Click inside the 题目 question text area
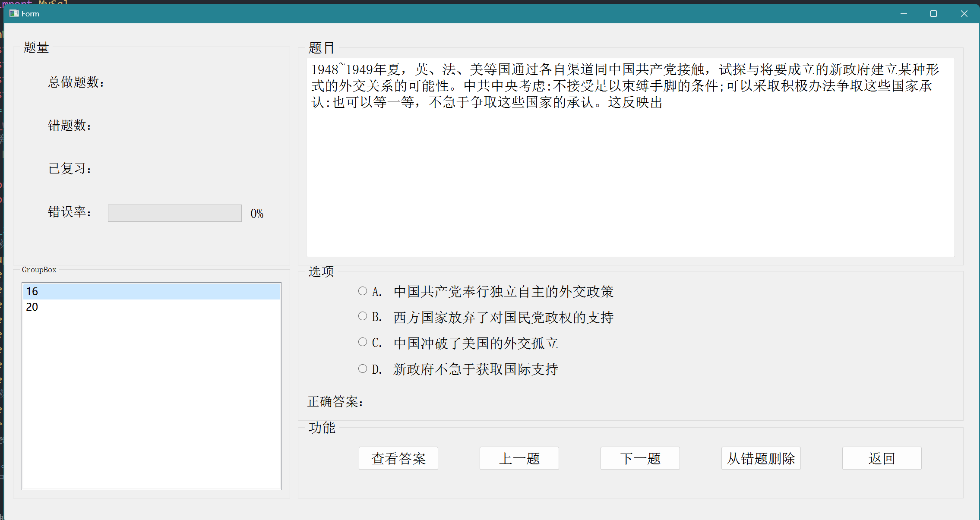This screenshot has width=980, height=520. tap(630, 173)
